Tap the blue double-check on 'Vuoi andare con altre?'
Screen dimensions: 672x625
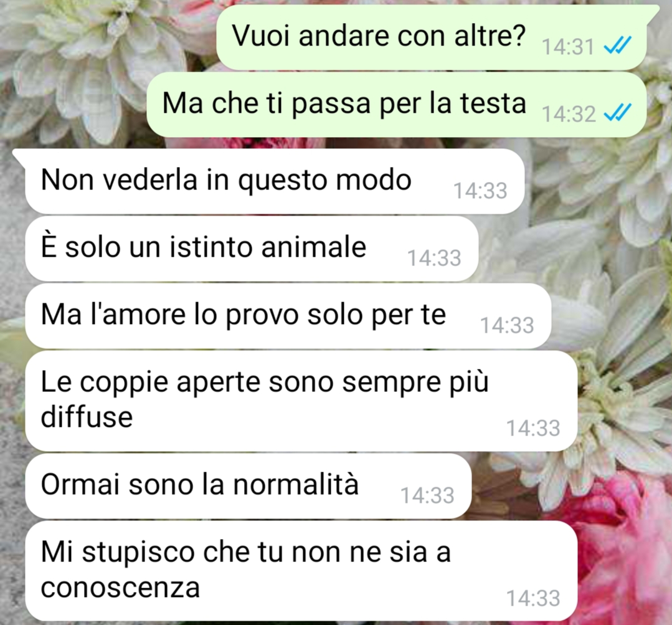pyautogui.click(x=617, y=45)
